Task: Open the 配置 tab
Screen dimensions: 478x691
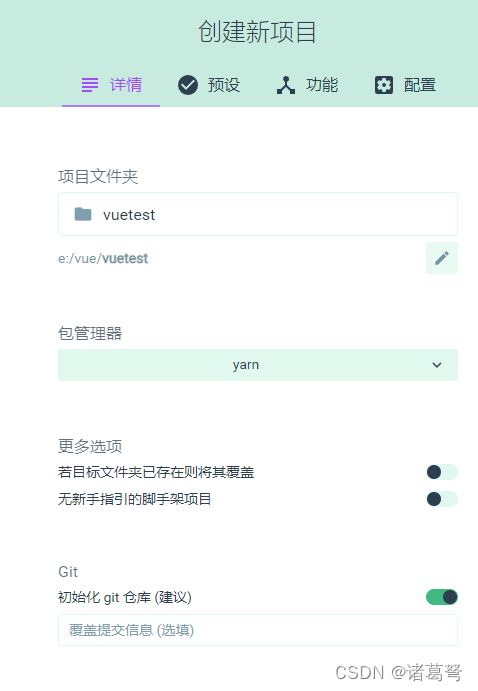Action: (x=405, y=85)
